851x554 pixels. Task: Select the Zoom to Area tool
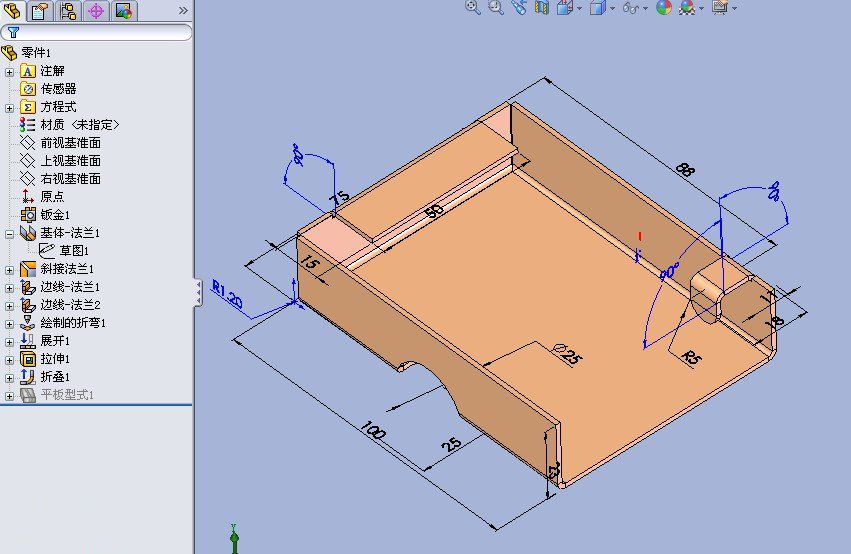[x=496, y=8]
